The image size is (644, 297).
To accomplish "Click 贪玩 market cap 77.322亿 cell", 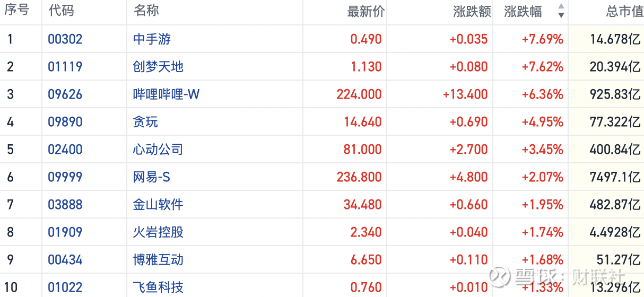I will point(615,122).
